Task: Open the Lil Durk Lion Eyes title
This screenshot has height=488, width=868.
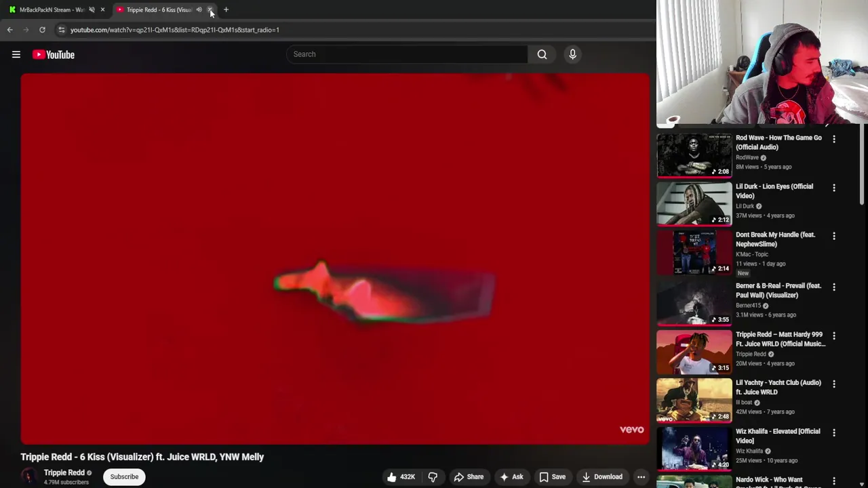Action: pyautogui.click(x=774, y=191)
